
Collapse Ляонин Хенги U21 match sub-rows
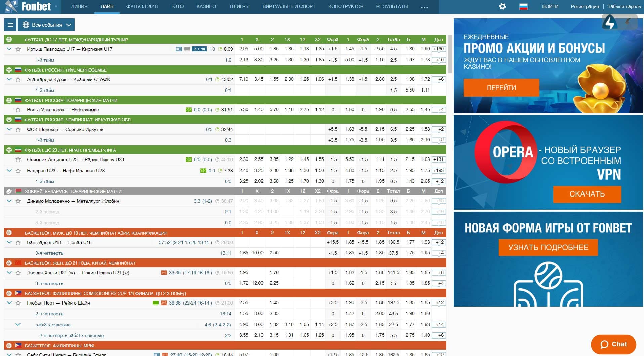tap(9, 273)
